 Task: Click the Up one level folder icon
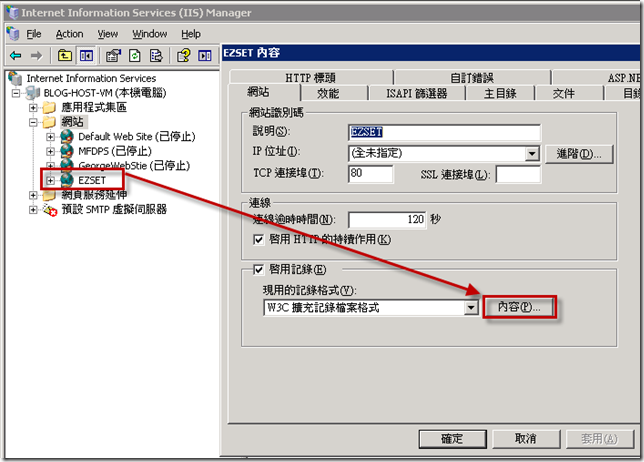click(65, 55)
